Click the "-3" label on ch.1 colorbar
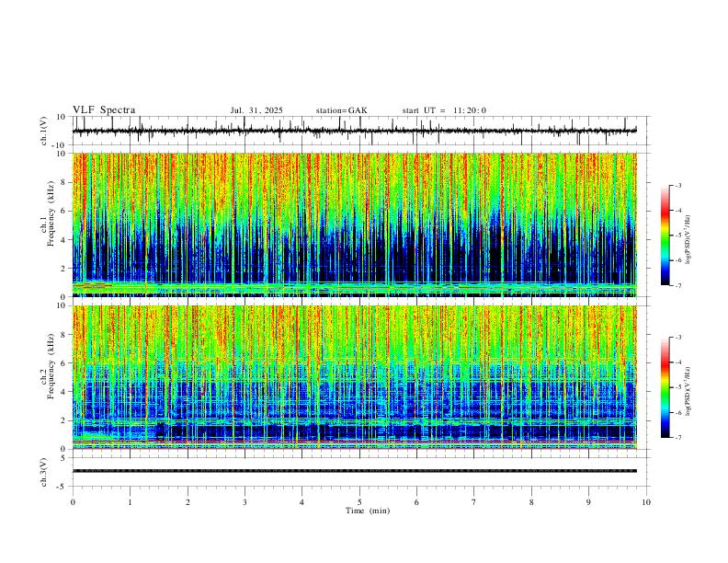This screenshot has width=728, height=563. 677,185
